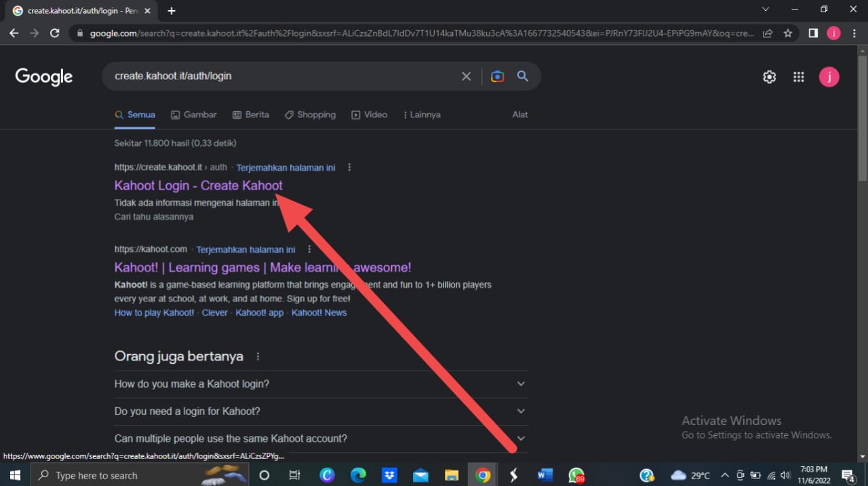The width and height of the screenshot is (868, 486).
Task: Open the Get Help question mark icon
Action: tap(647, 475)
